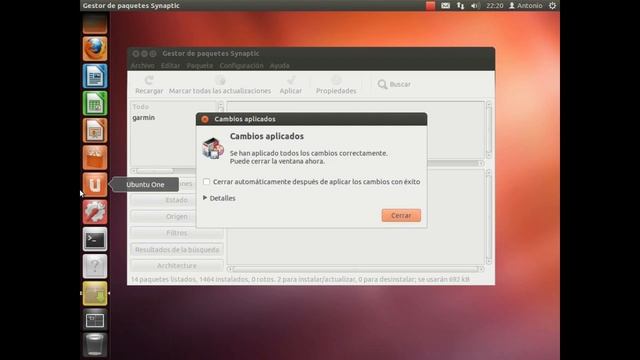640x360 pixels.
Task: Click the Recargar toolbar icon in Synaptic
Action: (x=149, y=85)
